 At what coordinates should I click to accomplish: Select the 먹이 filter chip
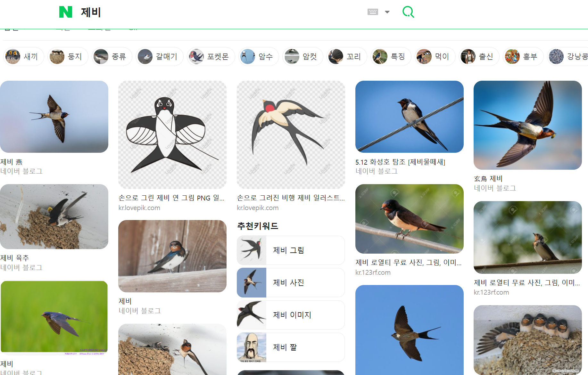pyautogui.click(x=435, y=57)
